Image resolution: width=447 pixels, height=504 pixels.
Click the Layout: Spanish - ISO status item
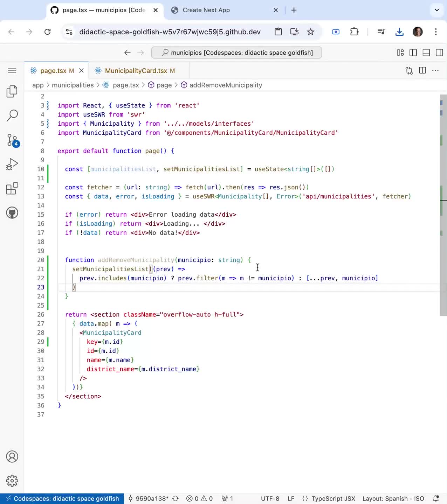click(393, 498)
